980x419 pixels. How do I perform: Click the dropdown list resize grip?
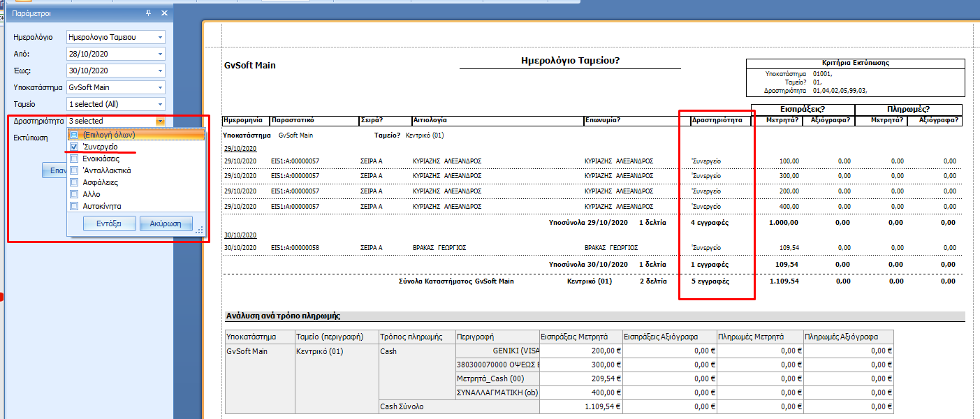[199, 230]
